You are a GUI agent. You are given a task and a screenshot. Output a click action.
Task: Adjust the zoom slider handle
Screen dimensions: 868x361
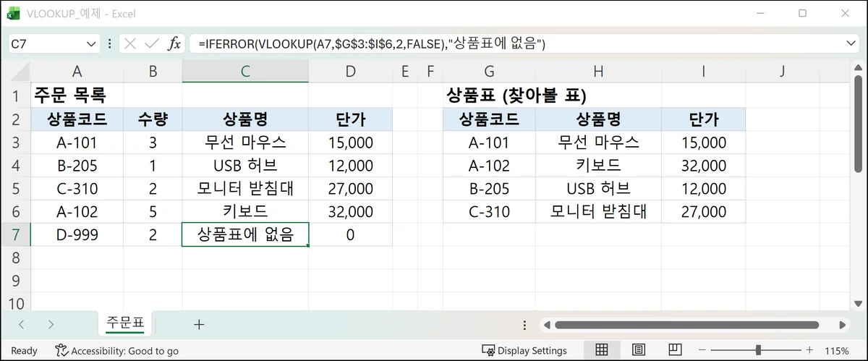tap(758, 350)
